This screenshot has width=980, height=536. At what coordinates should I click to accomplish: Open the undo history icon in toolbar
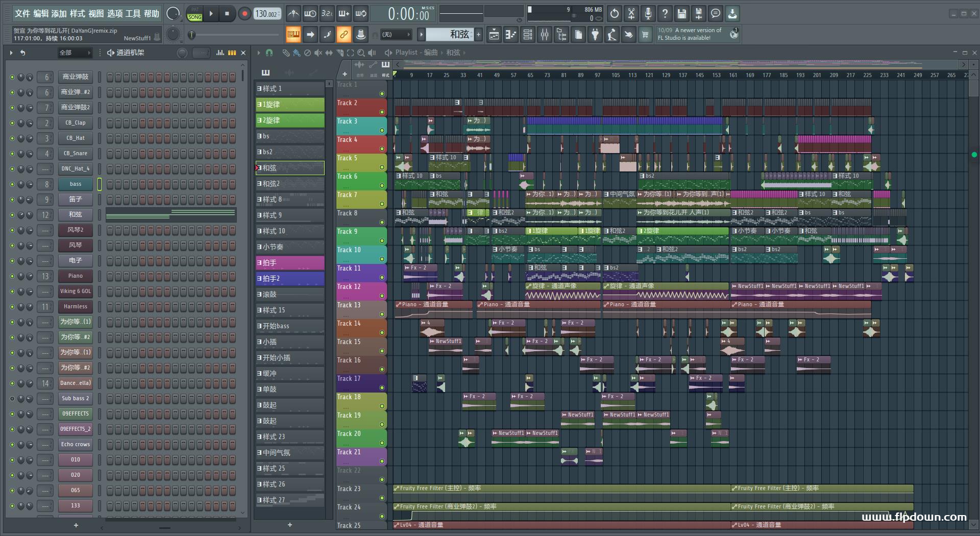(x=615, y=14)
